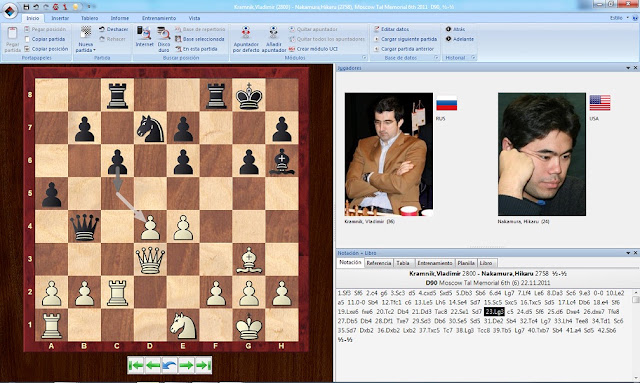Click the help icon beside Estilo

click(x=635, y=18)
